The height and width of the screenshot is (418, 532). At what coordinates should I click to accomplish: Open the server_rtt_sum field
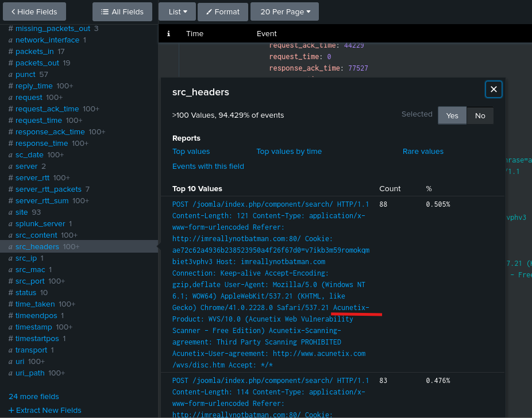point(42,201)
